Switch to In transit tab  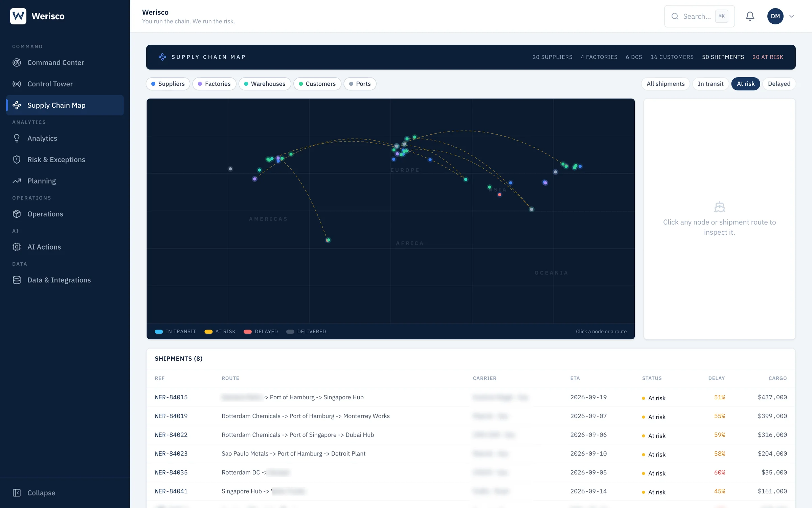point(710,84)
